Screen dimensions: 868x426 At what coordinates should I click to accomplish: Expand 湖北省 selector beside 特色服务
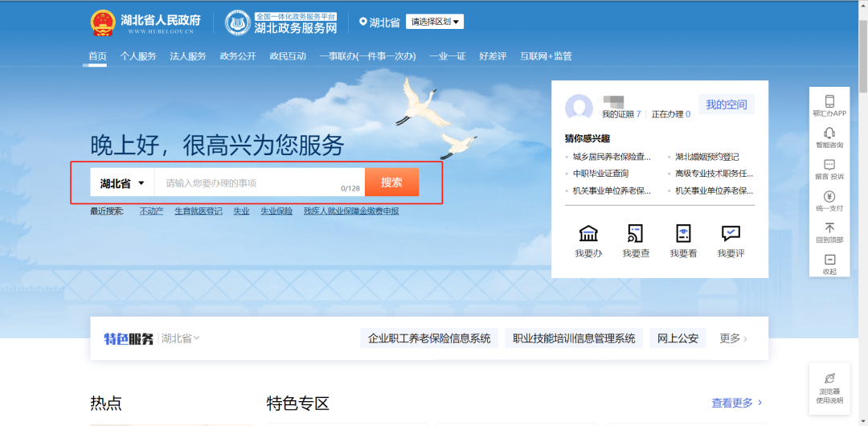180,338
